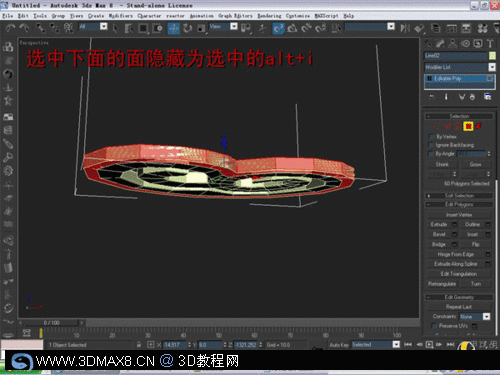The width and height of the screenshot is (500, 375).
Task: Choose the Select Object arrow tool
Action: point(115,28)
